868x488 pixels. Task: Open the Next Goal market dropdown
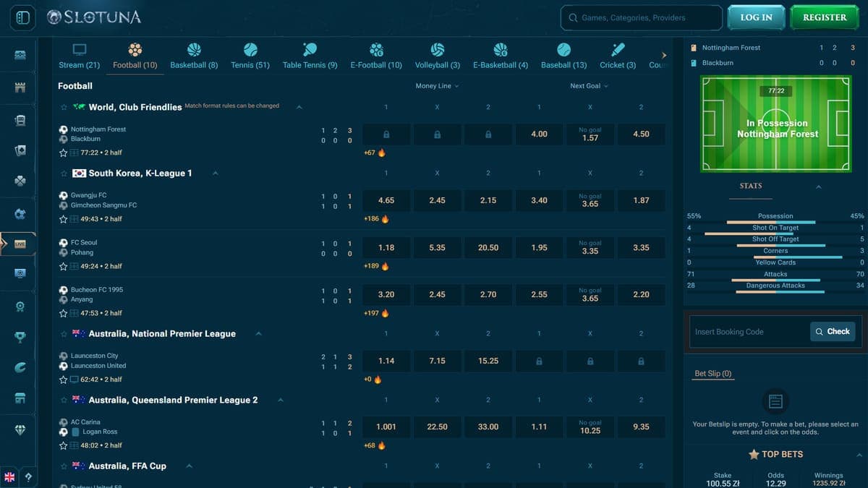(x=590, y=86)
